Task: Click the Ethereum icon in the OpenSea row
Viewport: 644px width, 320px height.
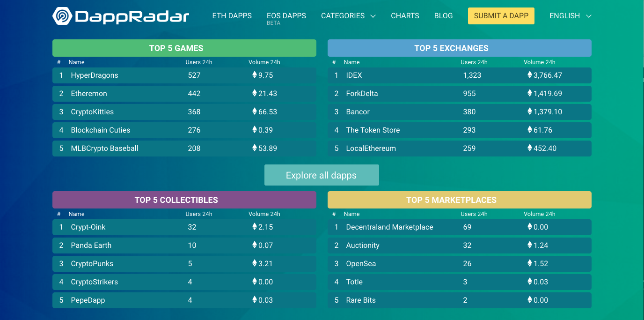Action: 530,263
